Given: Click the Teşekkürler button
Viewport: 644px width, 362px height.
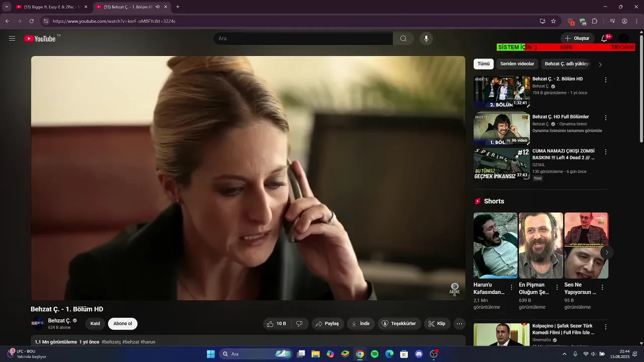Looking at the screenshot, I should tap(399, 324).
